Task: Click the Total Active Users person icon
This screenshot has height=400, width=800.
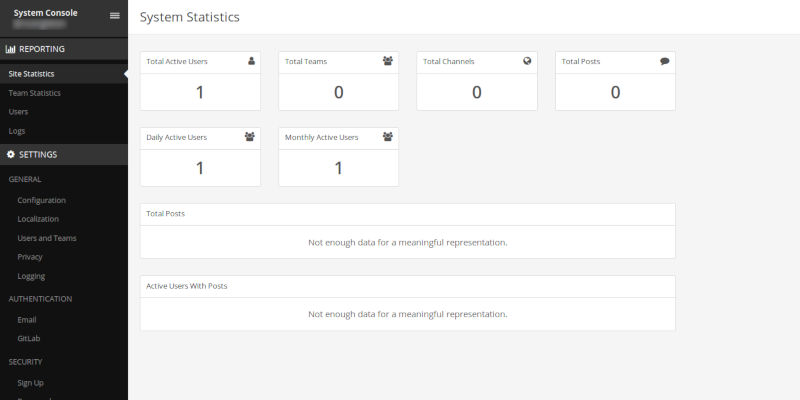Action: pos(251,61)
